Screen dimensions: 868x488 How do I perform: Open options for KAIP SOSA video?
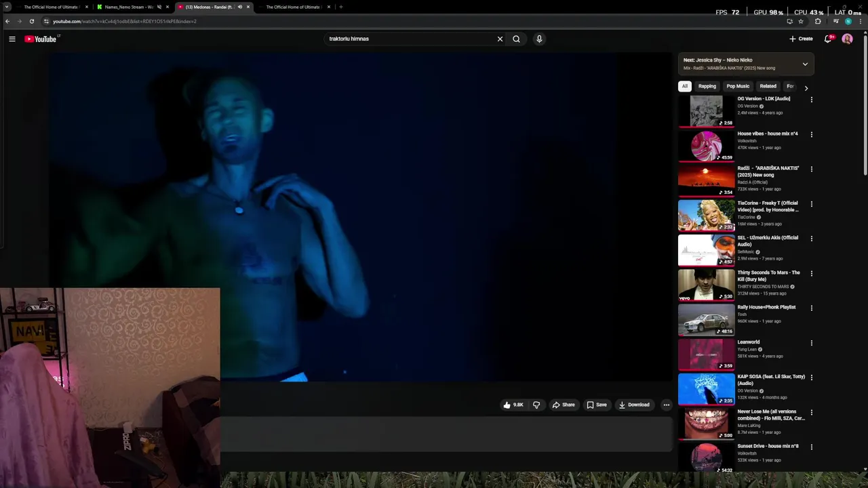point(811,378)
